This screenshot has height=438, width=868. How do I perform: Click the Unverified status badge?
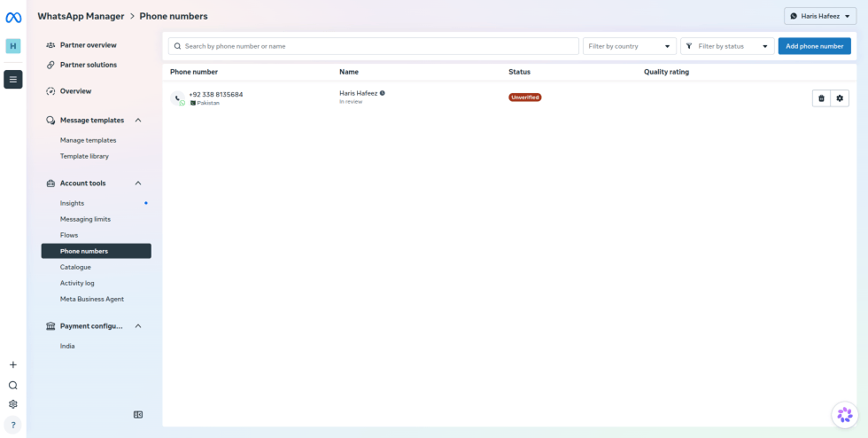(524, 97)
